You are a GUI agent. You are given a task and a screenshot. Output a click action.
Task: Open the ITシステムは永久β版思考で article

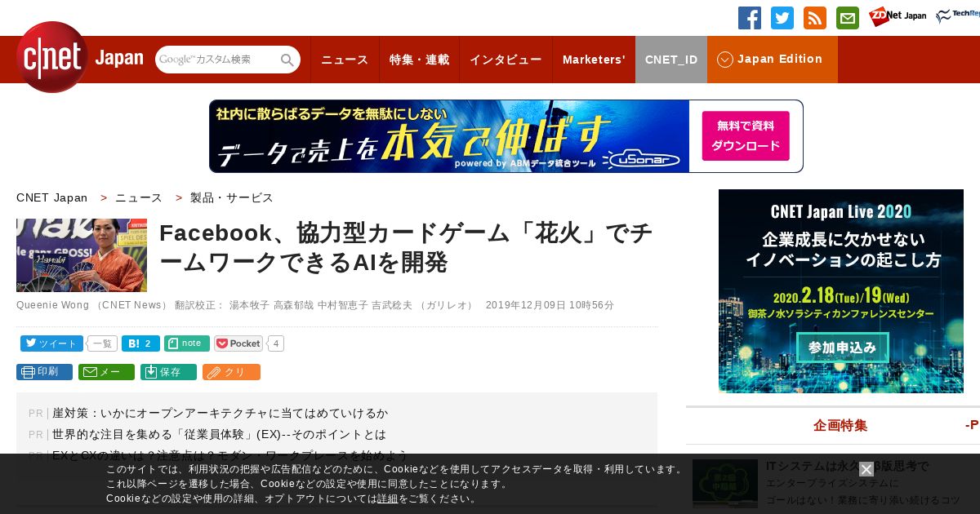847,466
